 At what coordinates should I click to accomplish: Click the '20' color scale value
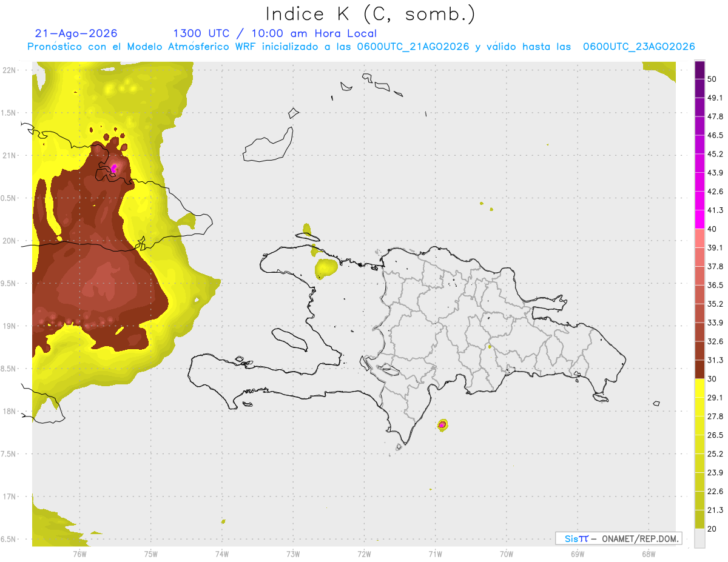[713, 529]
